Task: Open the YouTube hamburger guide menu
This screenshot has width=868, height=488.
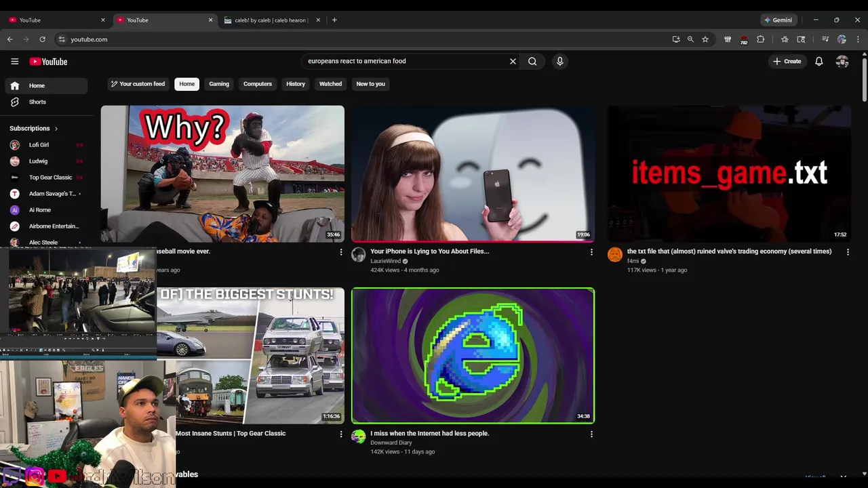Action: pos(14,62)
